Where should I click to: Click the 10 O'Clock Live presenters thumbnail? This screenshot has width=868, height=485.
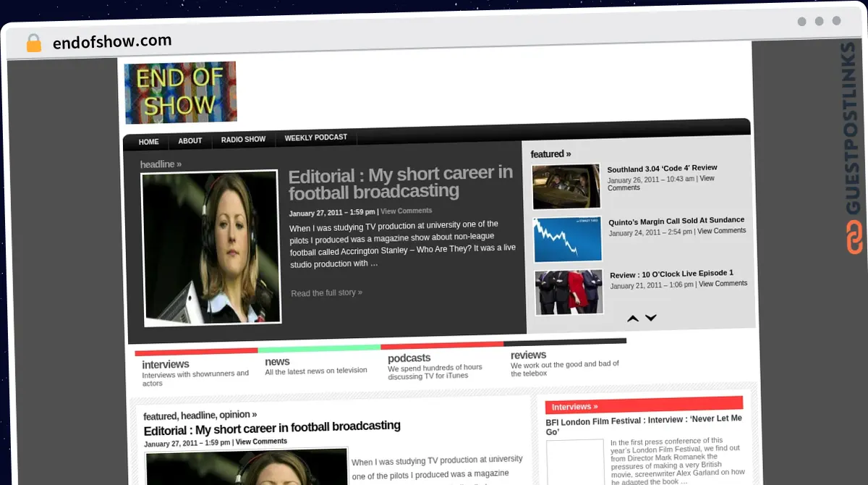(569, 292)
